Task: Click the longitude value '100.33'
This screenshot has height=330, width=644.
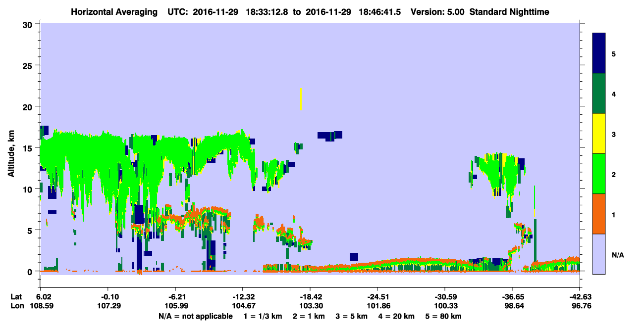Action: tap(445, 306)
